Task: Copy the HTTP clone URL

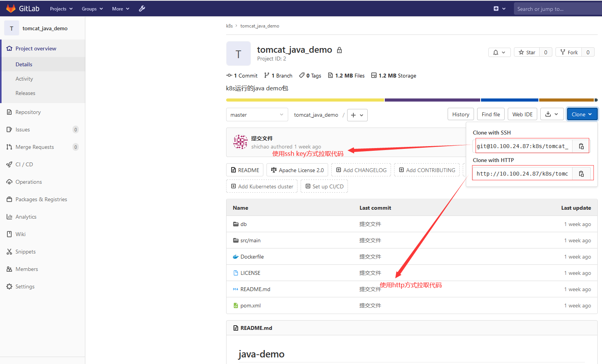Action: [x=581, y=174]
